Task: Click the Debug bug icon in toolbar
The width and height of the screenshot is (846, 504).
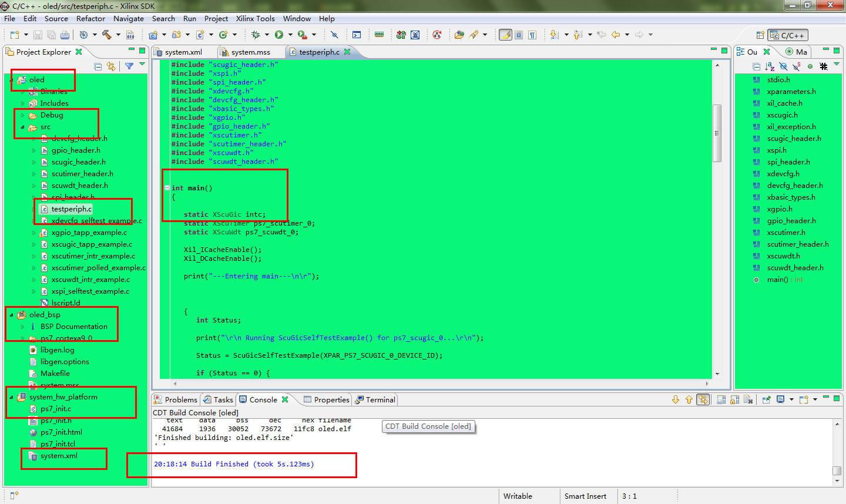Action: [256, 35]
